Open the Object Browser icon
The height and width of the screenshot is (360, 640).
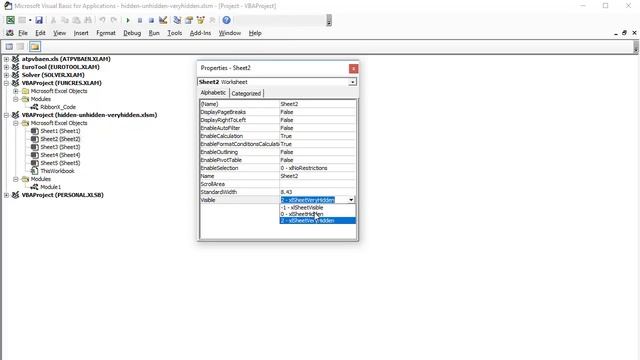point(200,20)
